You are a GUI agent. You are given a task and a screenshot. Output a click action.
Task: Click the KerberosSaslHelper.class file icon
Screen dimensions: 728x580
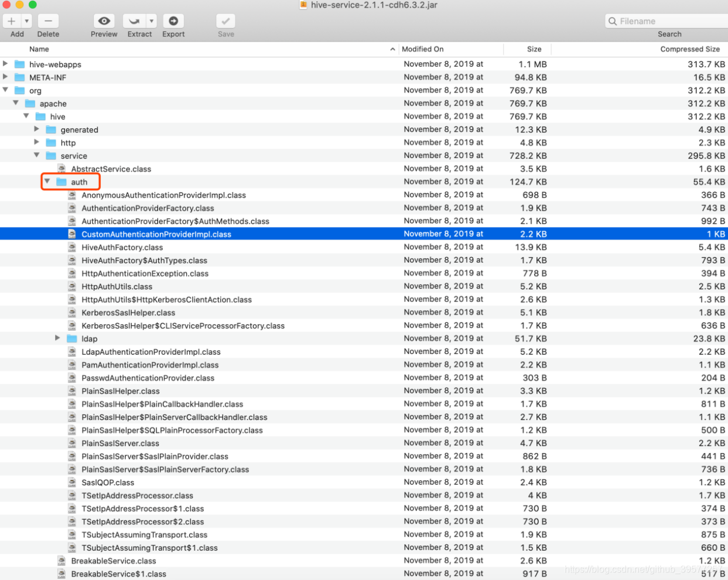click(72, 313)
